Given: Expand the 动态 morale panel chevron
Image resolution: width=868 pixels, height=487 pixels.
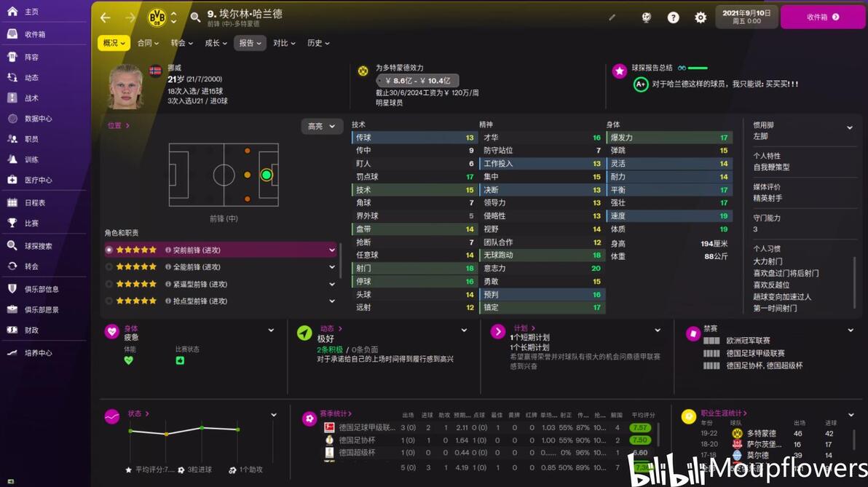Looking at the screenshot, I should pos(464,330).
